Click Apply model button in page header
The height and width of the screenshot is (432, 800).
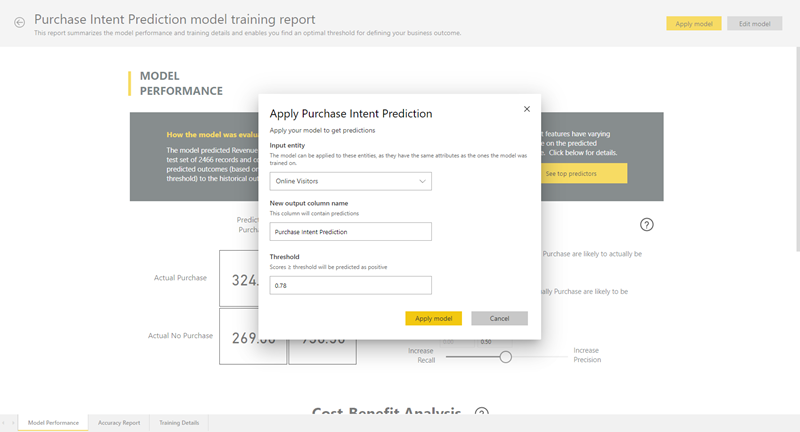(693, 23)
